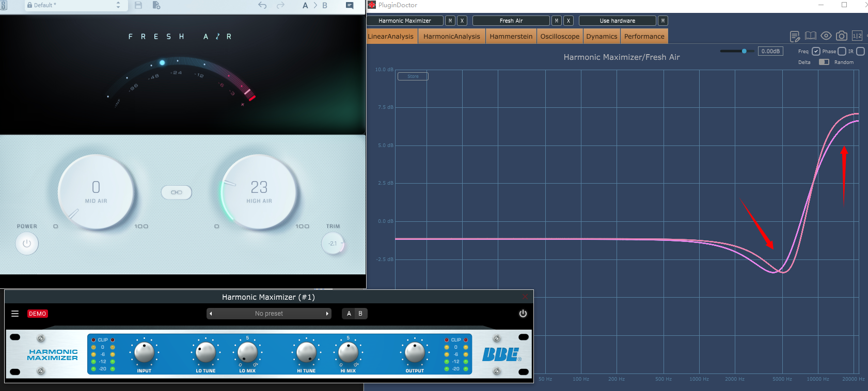Open the PluginDoctor manual book icon

tap(811, 36)
